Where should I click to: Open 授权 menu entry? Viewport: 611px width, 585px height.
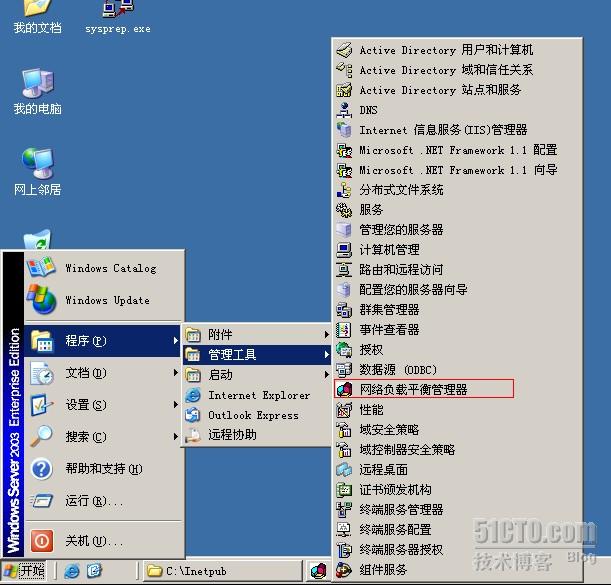click(457, 350)
